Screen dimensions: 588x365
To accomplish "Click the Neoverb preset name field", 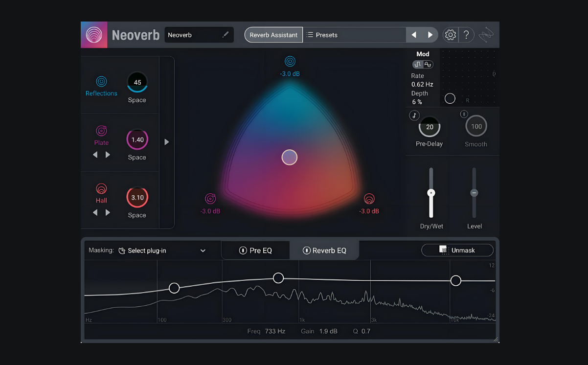I will (x=199, y=35).
